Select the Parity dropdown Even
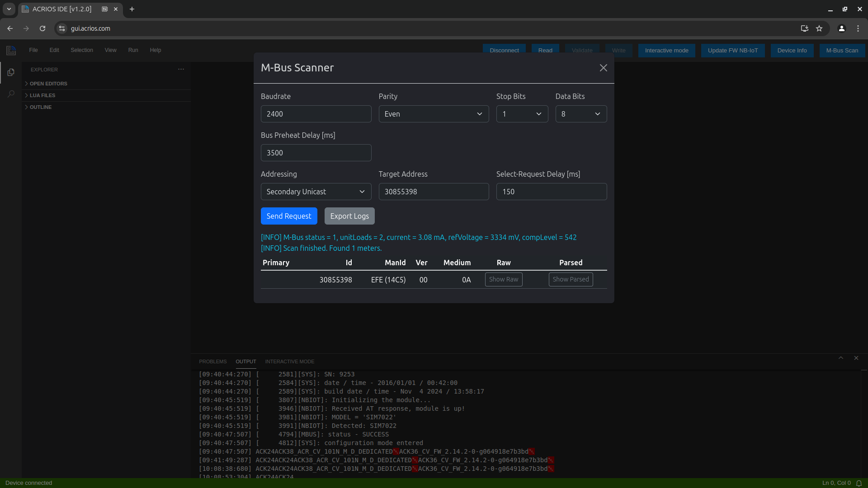The height and width of the screenshot is (488, 868). pos(434,114)
